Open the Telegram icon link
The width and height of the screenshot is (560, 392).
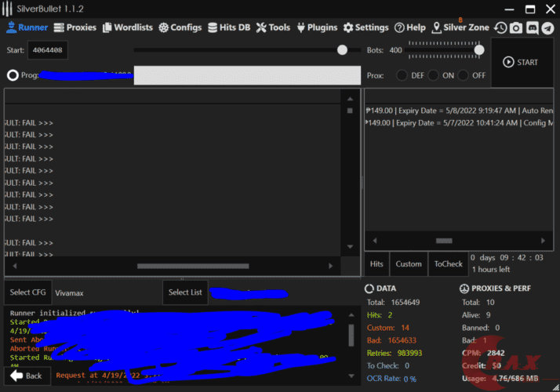point(547,28)
